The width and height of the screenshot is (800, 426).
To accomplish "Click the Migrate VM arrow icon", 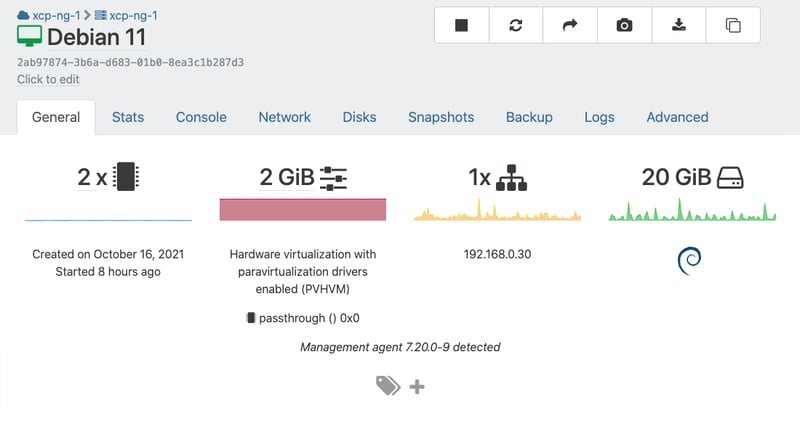I will click(x=570, y=26).
